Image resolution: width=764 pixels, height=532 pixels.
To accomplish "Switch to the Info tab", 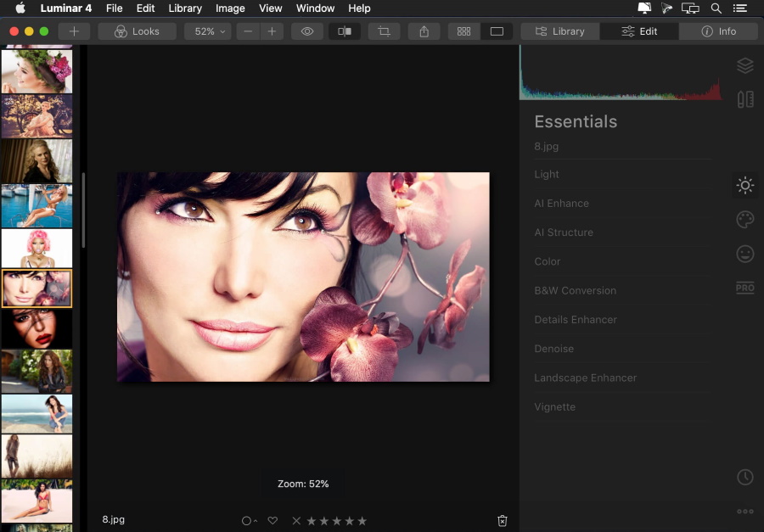I will tap(719, 31).
